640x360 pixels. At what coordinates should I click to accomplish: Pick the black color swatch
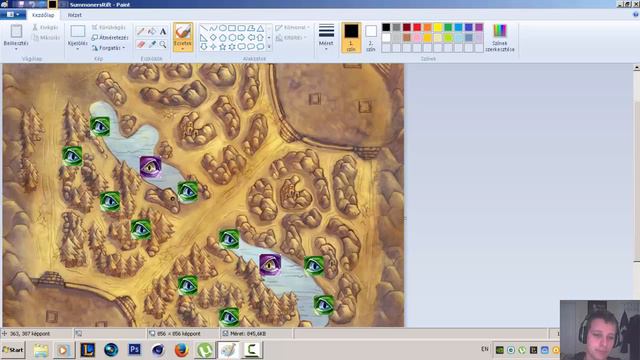click(x=386, y=27)
